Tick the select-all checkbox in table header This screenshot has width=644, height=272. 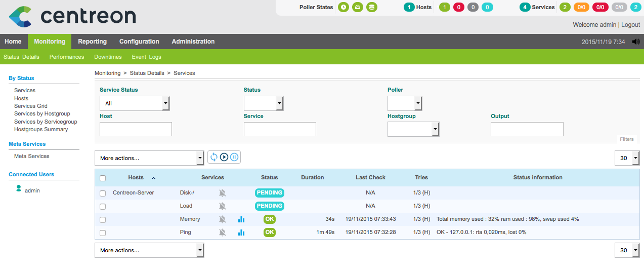tap(103, 178)
